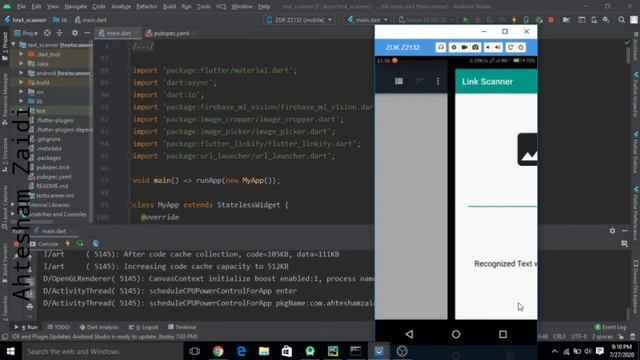Open the ZUK Z2132 (mobile) device dropdown
This screenshot has width=640, height=360.
[x=300, y=20]
